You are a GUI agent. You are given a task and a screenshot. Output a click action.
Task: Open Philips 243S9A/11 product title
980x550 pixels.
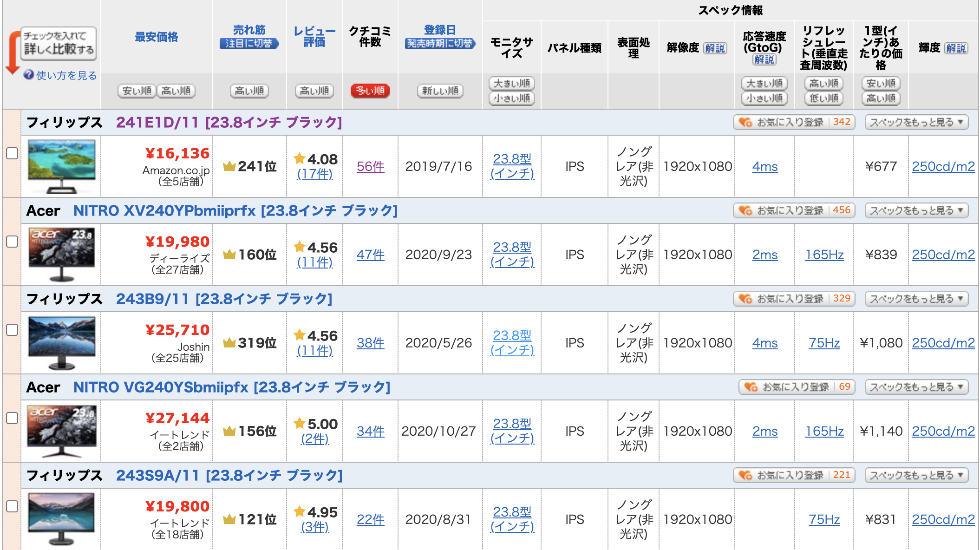click(229, 475)
